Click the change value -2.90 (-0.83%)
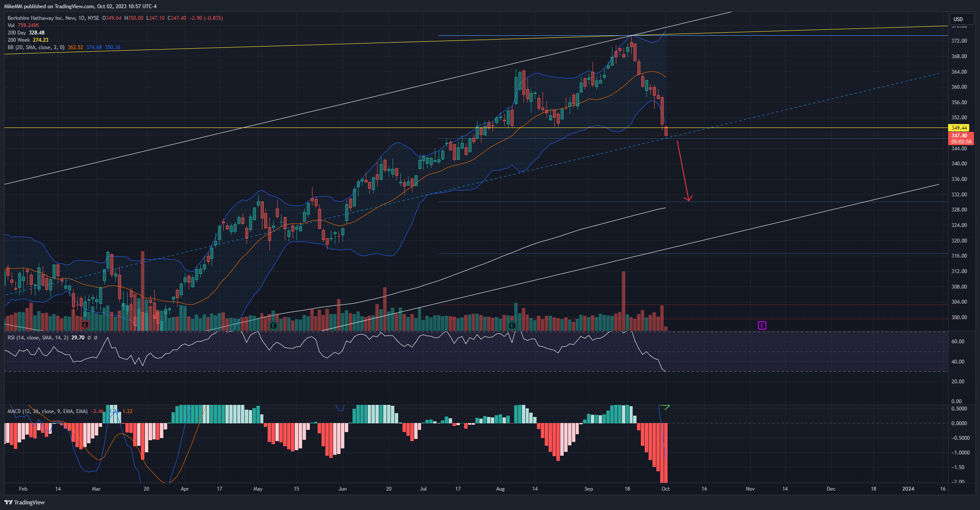 [x=206, y=18]
